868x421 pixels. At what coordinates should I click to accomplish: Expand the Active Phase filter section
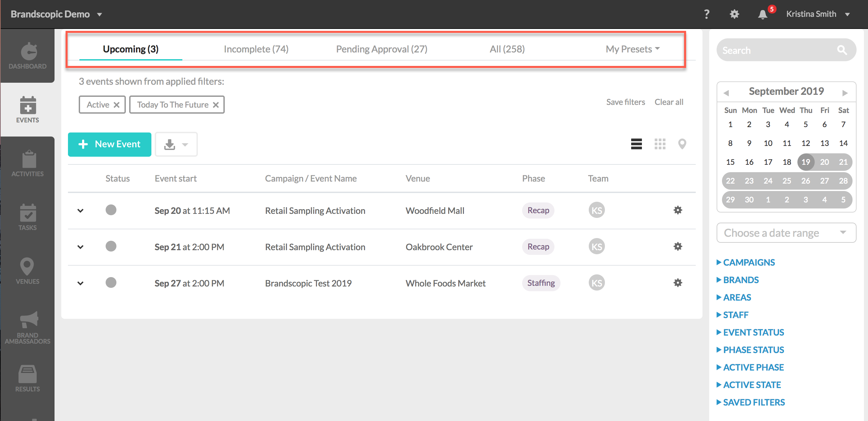[x=750, y=368]
